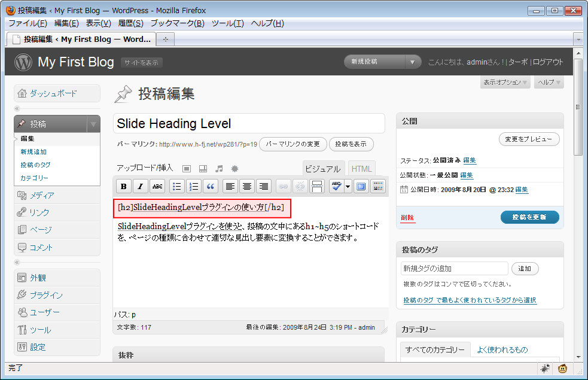Open the Dashboard menu (ダッシュボード)
The width and height of the screenshot is (588, 380).
57,93
